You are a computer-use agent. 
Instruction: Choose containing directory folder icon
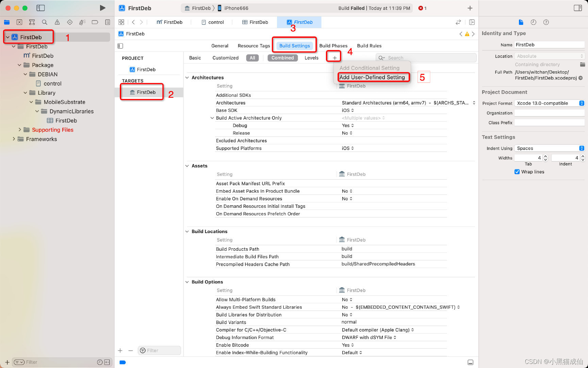pyautogui.click(x=582, y=64)
